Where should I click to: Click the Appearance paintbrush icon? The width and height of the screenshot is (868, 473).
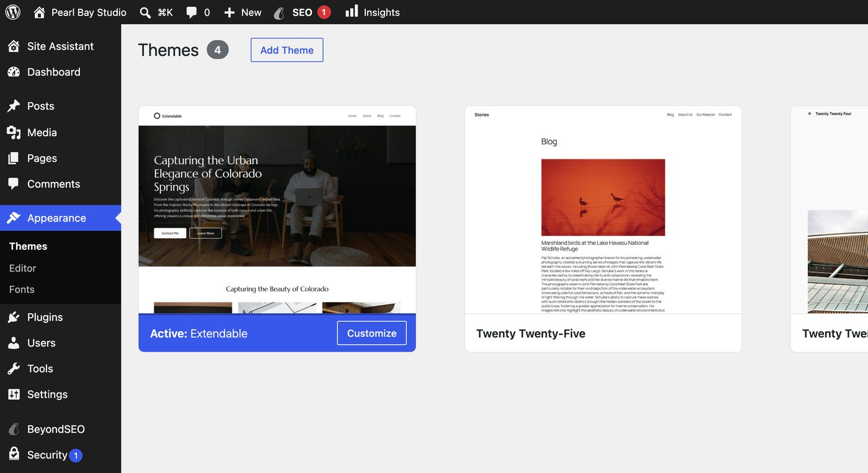pyautogui.click(x=14, y=218)
